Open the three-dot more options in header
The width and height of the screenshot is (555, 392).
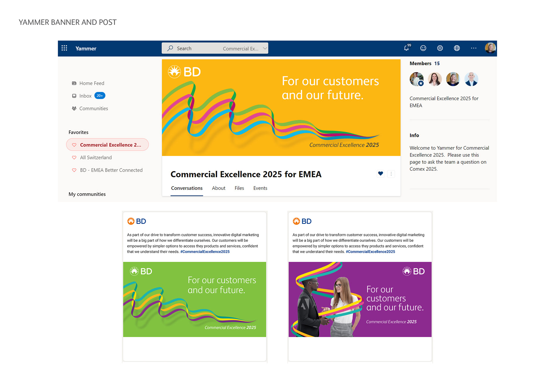pyautogui.click(x=473, y=48)
